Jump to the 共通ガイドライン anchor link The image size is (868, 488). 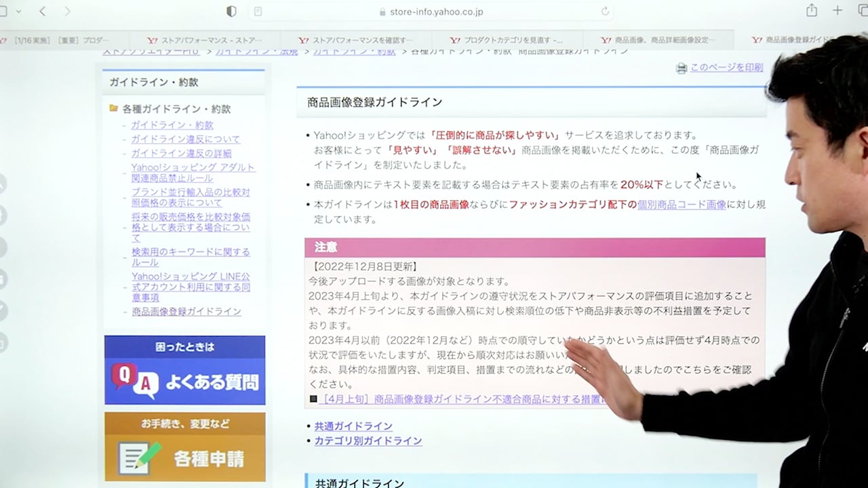click(x=353, y=426)
